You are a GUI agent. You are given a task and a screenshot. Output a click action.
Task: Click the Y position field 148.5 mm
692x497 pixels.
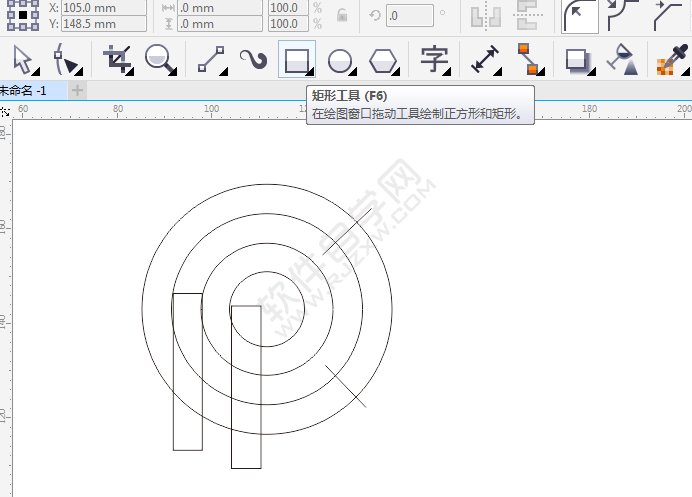[x=103, y=23]
